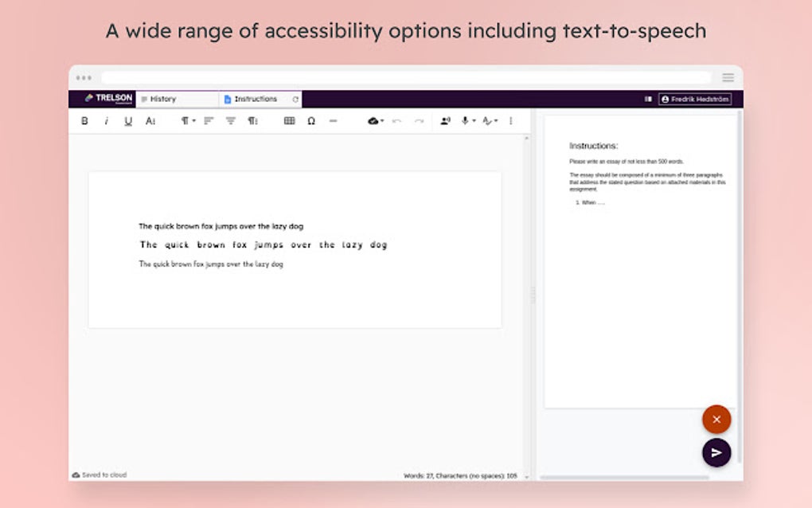
Task: Toggle italic formatting
Action: pyautogui.click(x=106, y=121)
